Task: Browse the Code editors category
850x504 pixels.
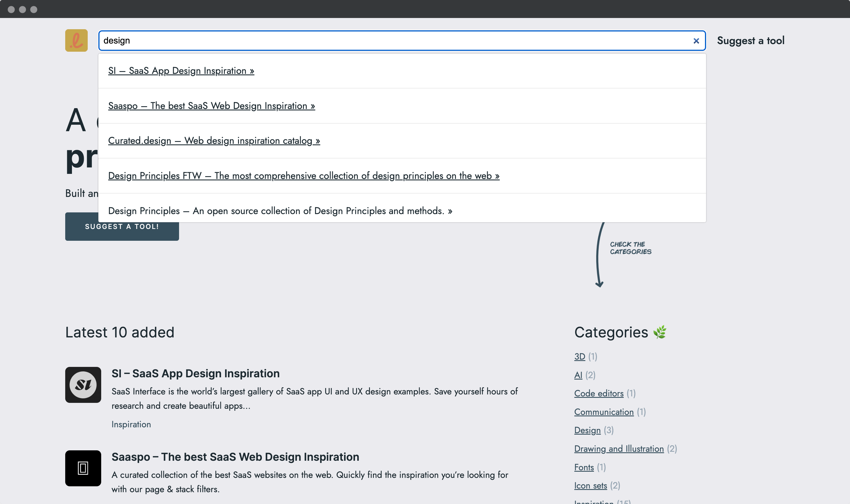Action: (599, 393)
